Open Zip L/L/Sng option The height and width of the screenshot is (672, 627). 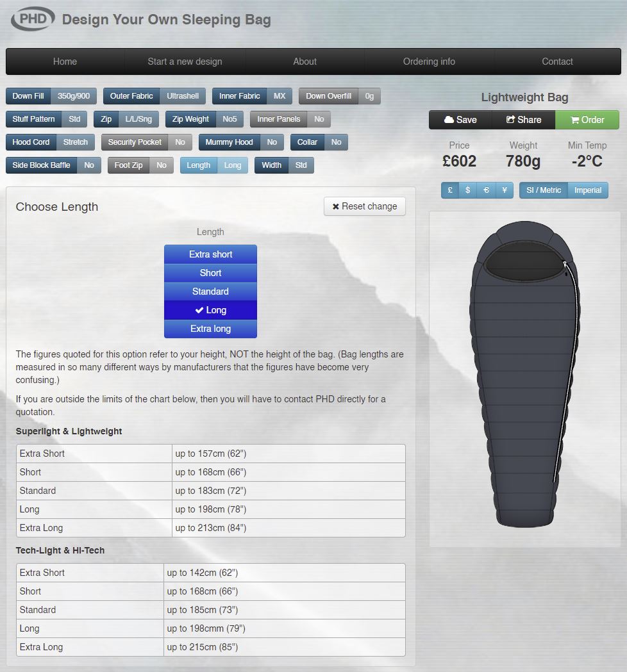click(x=126, y=119)
